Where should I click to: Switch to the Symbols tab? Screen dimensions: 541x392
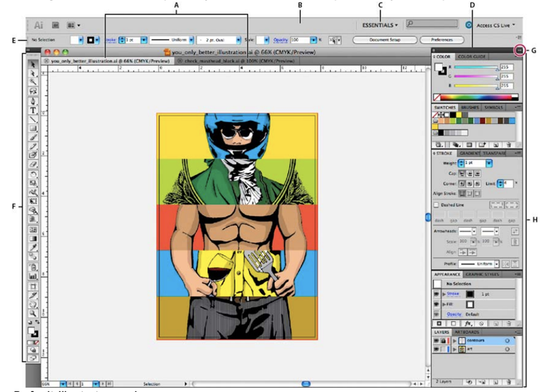(x=493, y=107)
